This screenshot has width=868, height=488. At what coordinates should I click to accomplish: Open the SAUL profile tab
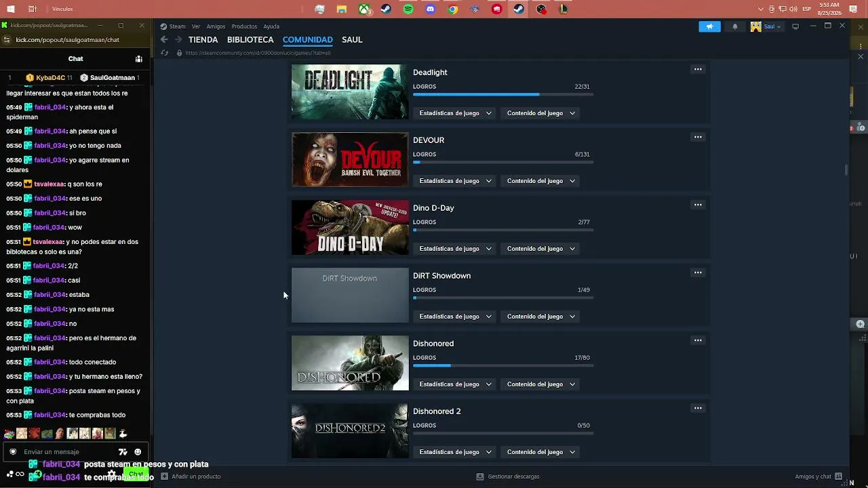pyautogui.click(x=352, y=40)
